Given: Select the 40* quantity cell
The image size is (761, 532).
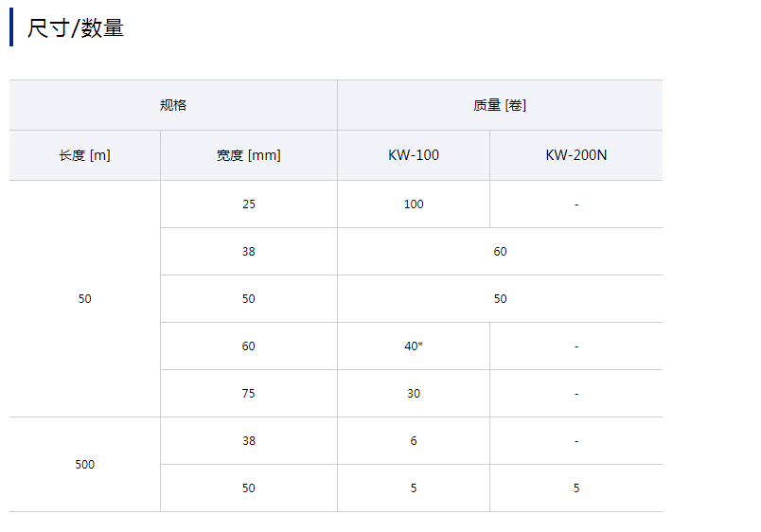Looking at the screenshot, I should point(414,346).
